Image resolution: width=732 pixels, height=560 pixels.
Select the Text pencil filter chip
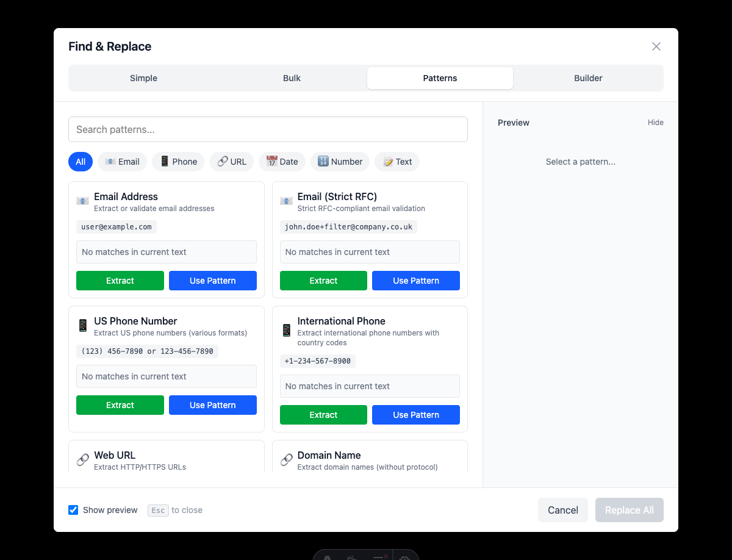click(x=396, y=162)
